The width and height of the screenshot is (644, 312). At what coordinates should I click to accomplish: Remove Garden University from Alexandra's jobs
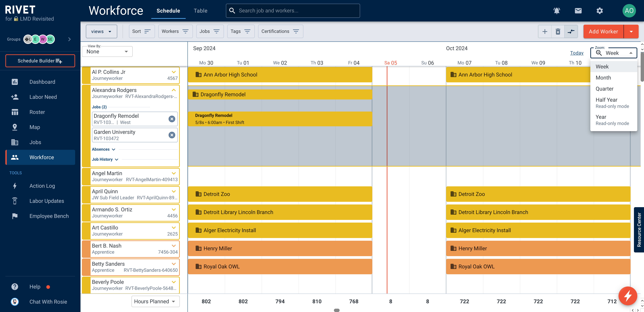172,135
